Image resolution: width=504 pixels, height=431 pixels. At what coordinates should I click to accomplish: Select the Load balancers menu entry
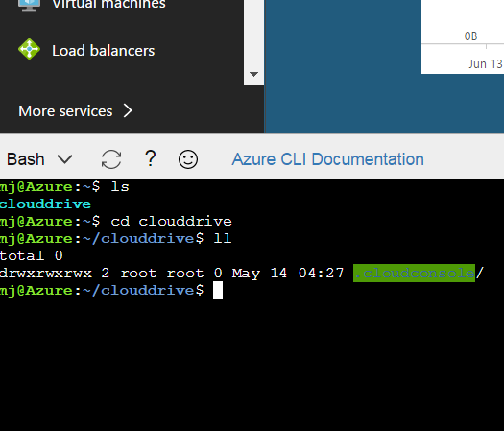click(103, 51)
